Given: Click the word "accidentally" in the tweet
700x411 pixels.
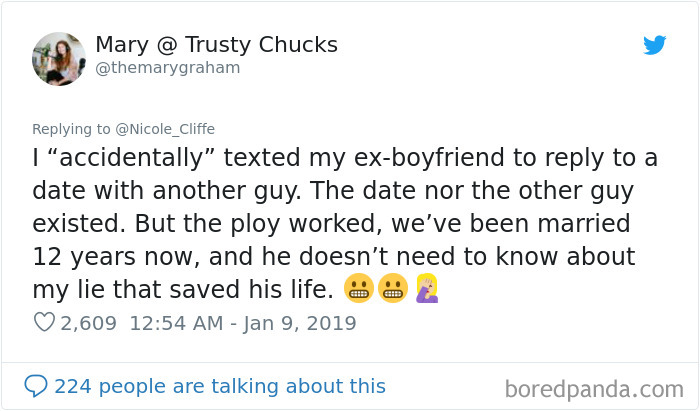Looking at the screenshot, I should click(131, 158).
